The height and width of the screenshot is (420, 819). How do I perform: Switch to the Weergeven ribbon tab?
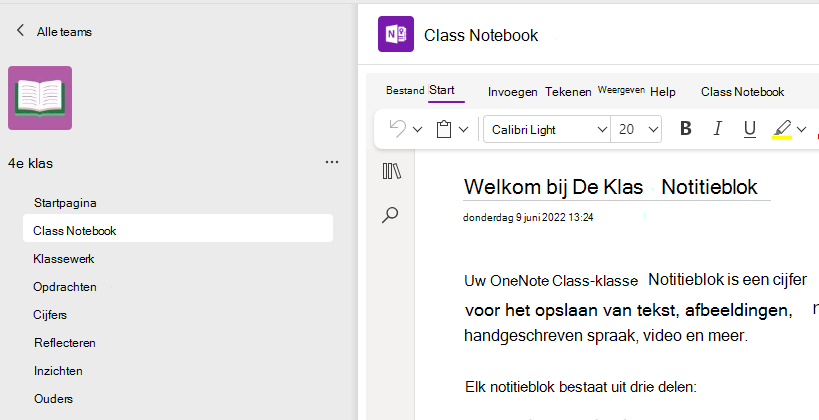point(621,90)
